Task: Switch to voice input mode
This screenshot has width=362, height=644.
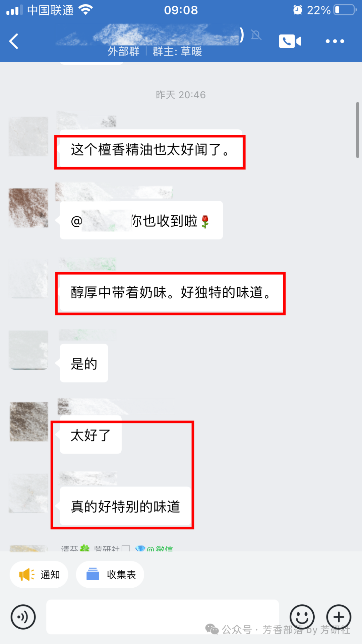Action: 23,617
